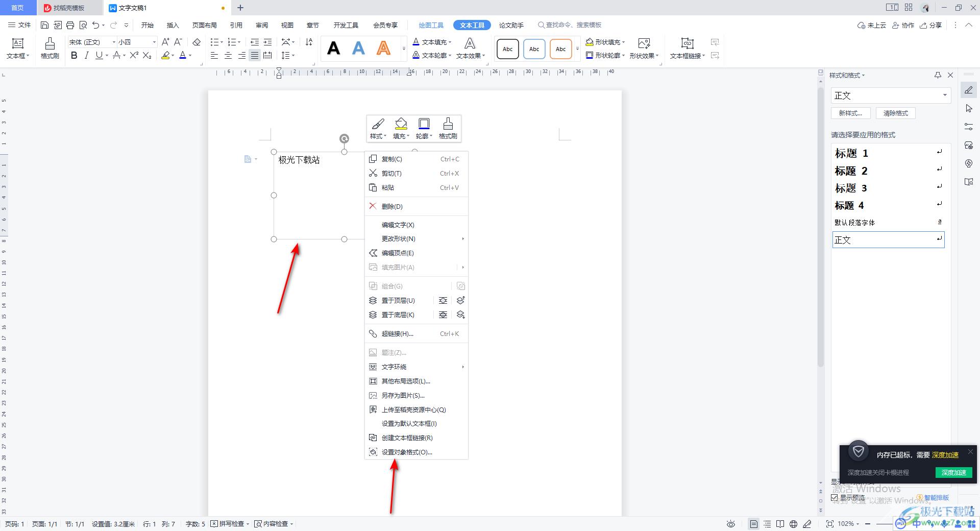Apply the 标题 3 style from list
This screenshot has width=980, height=531.
(888, 188)
